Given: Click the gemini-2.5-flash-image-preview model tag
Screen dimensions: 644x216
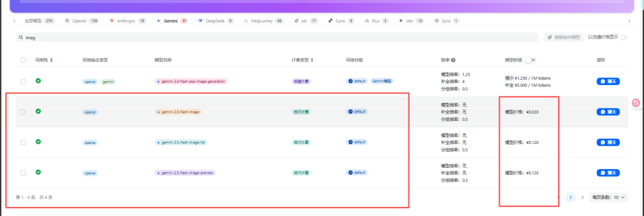Looking at the screenshot, I should tap(185, 173).
